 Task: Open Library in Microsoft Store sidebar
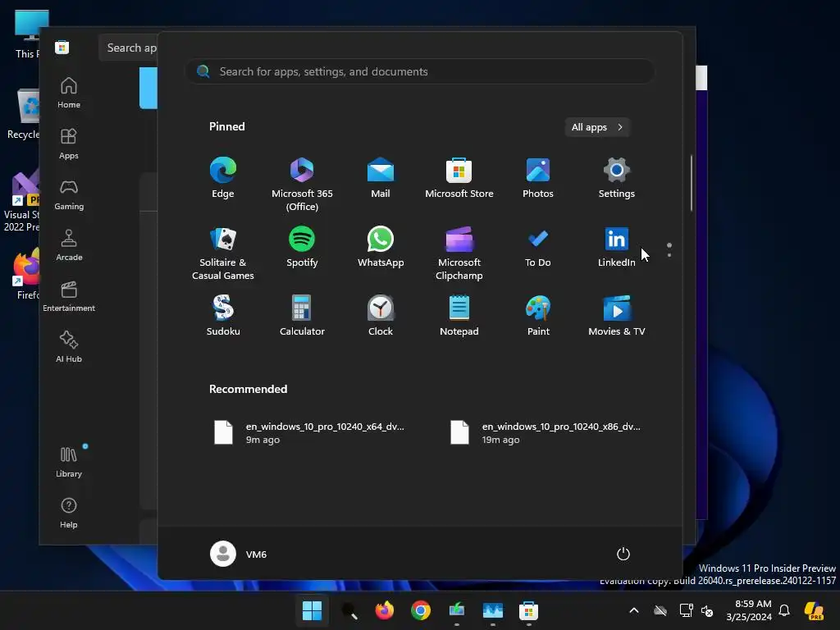[69, 463]
